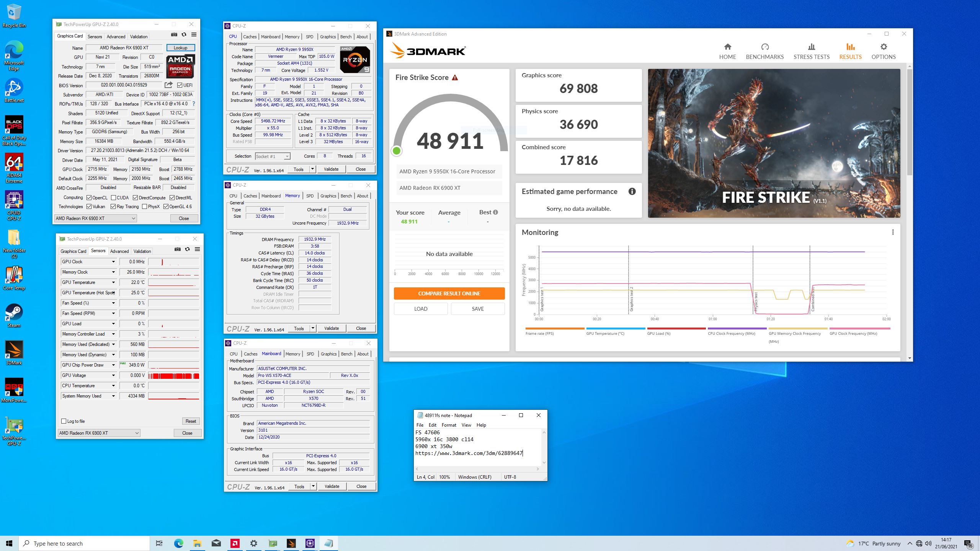Toggle Vulkan checkbox in GPU-Z
The width and height of the screenshot is (980, 551).
click(89, 207)
